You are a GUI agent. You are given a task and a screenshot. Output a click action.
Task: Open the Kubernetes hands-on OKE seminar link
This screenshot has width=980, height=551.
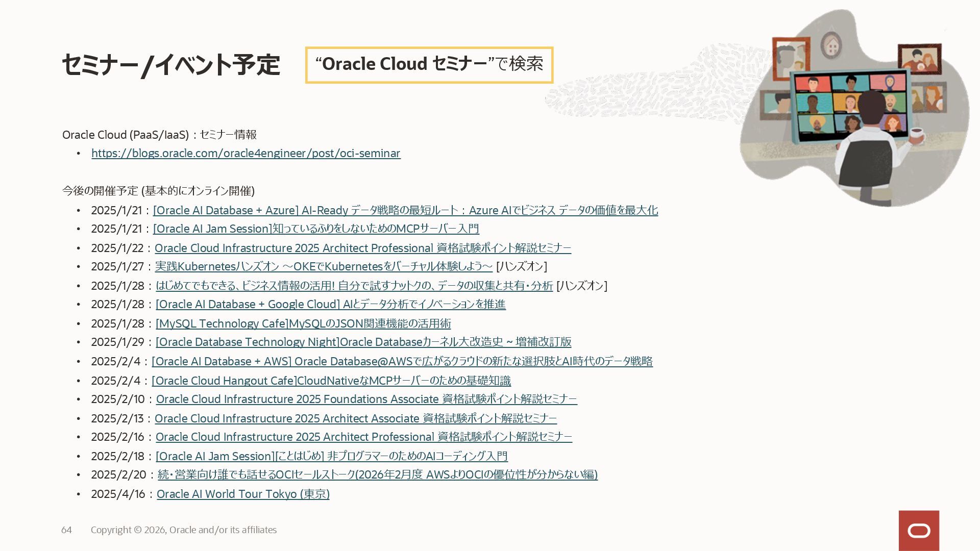click(x=324, y=266)
